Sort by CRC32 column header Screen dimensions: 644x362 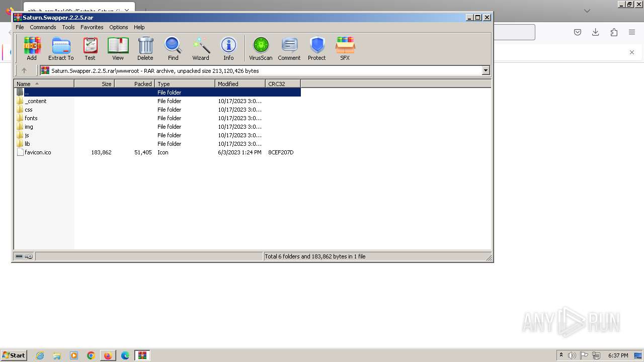pyautogui.click(x=283, y=84)
